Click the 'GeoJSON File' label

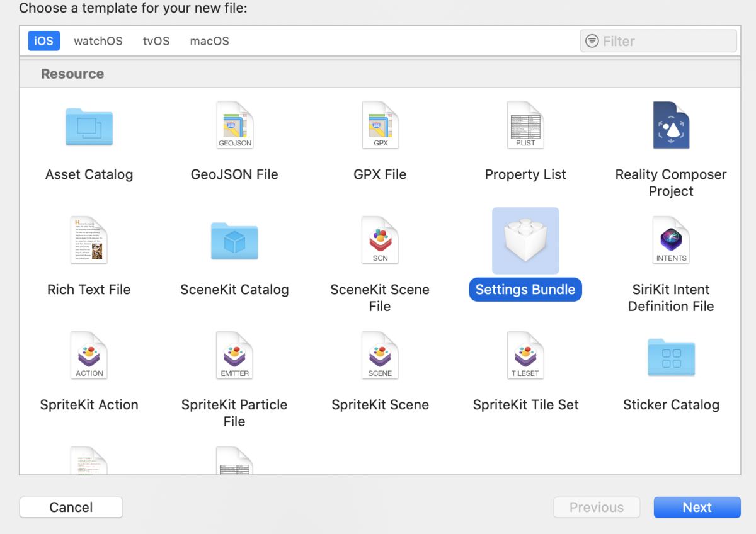tap(234, 174)
